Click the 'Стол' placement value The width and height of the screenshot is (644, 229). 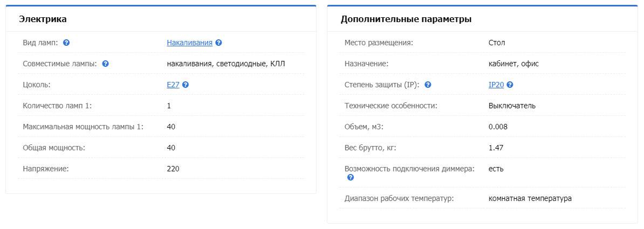tap(497, 43)
